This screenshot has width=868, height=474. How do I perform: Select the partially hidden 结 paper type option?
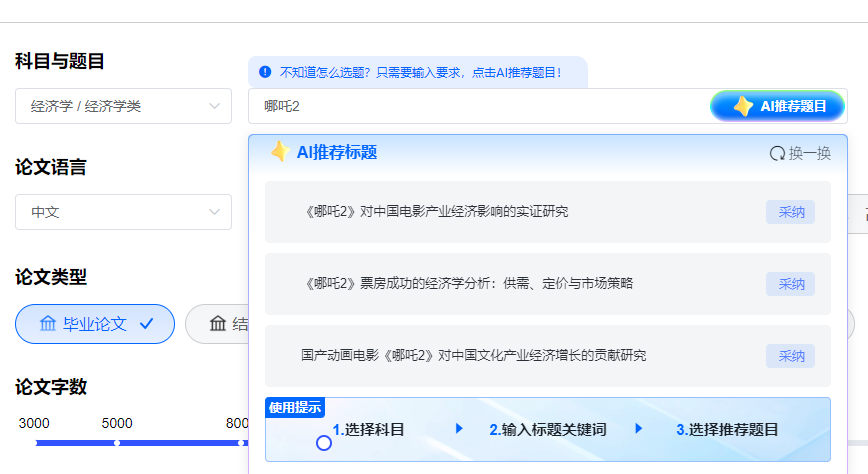point(217,324)
